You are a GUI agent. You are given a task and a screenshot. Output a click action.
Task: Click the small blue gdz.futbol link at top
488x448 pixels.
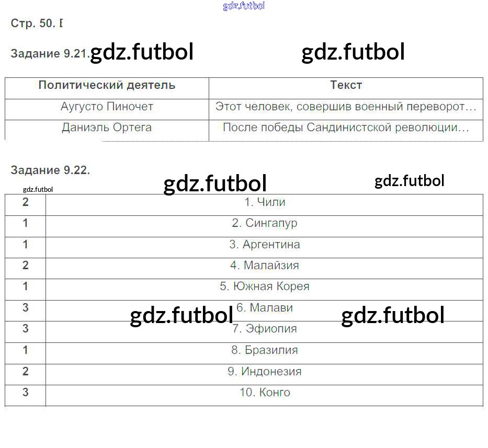coord(244,6)
